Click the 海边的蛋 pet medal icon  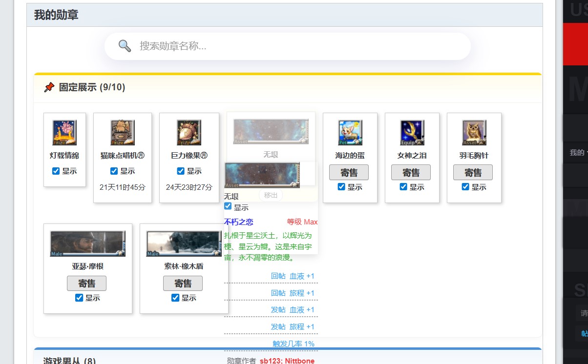350,133
